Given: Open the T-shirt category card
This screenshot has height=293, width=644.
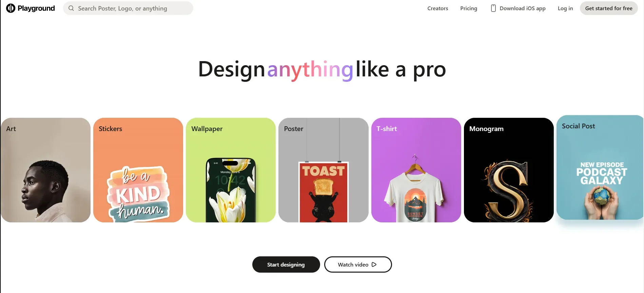Looking at the screenshot, I should pos(416,170).
